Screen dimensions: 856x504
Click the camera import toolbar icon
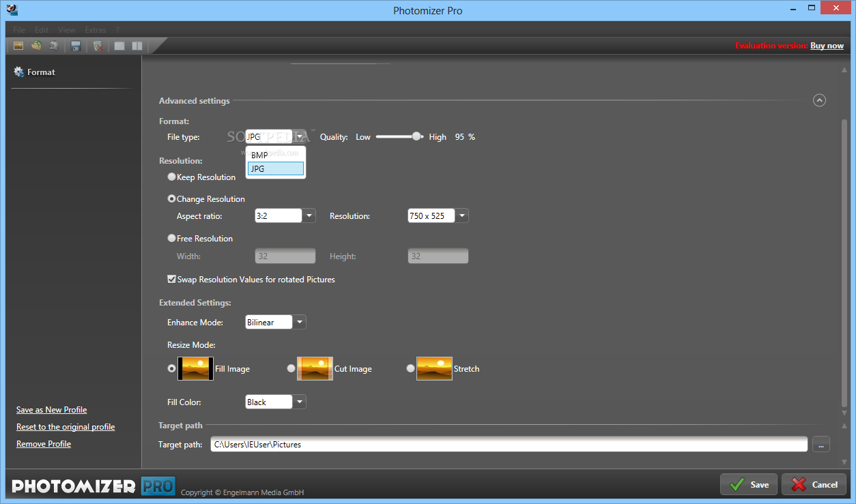tap(53, 46)
